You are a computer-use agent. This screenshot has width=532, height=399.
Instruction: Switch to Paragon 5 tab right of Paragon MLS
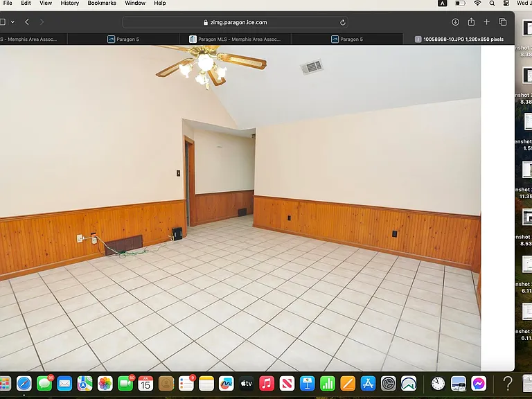tap(347, 39)
